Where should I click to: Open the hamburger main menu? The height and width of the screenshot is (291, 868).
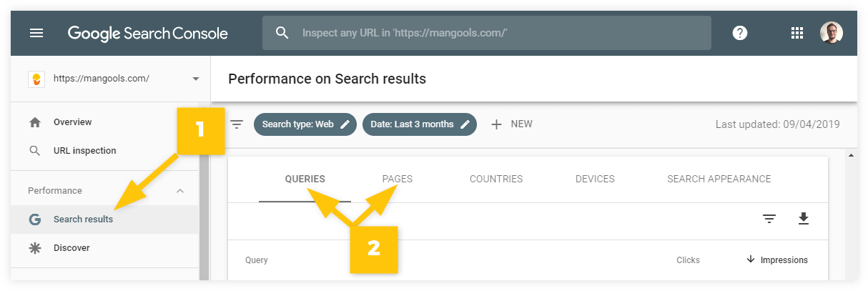pyautogui.click(x=36, y=33)
